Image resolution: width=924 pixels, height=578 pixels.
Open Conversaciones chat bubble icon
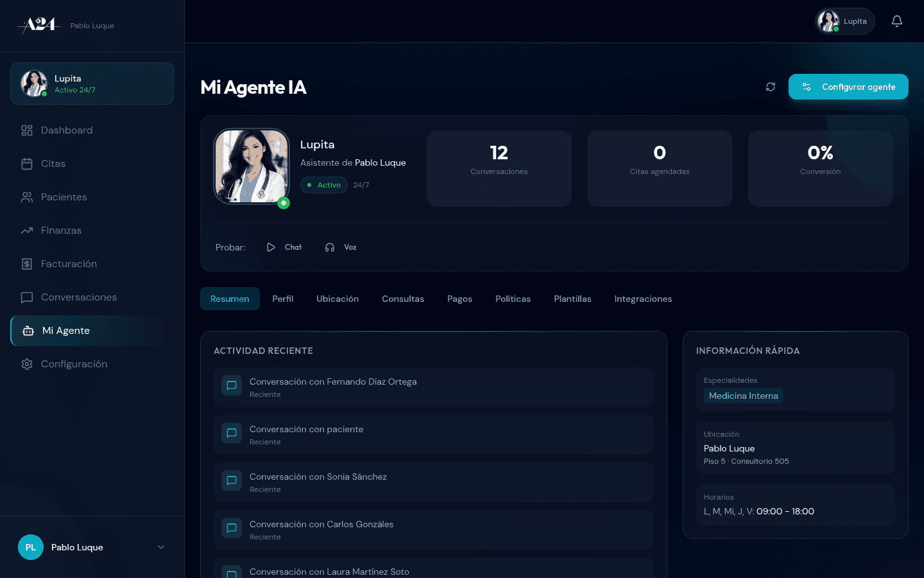point(26,297)
